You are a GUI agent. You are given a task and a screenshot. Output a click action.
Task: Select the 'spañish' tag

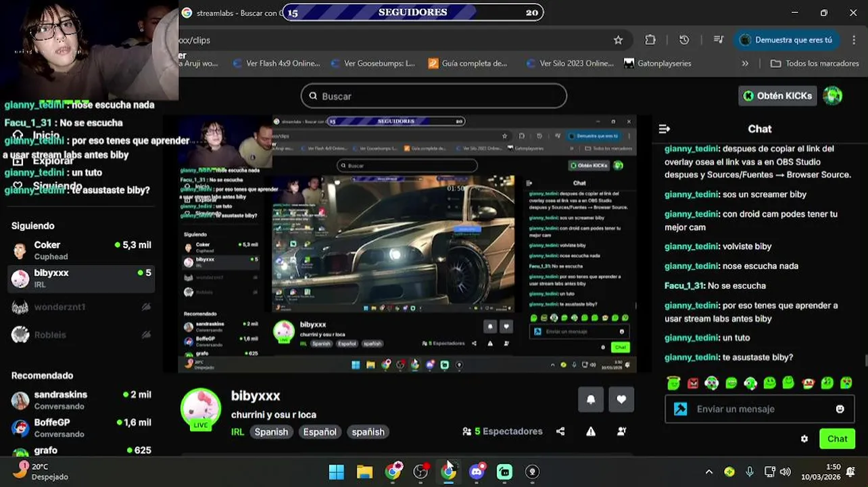(x=368, y=432)
